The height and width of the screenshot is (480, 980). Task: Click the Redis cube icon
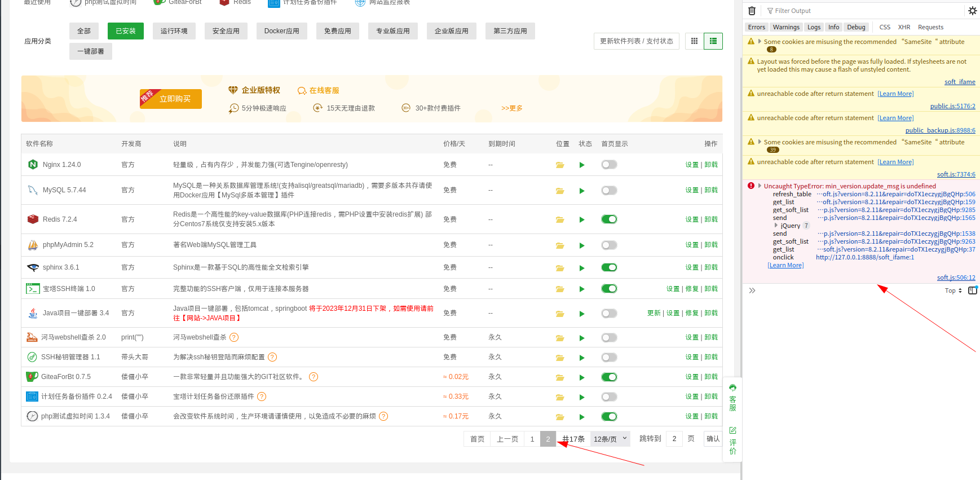tap(33, 219)
